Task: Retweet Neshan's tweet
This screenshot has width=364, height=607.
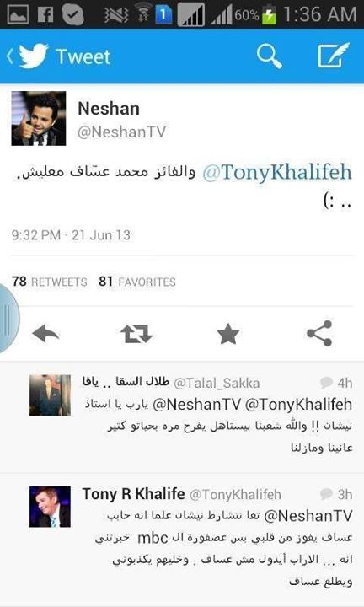Action: [136, 333]
